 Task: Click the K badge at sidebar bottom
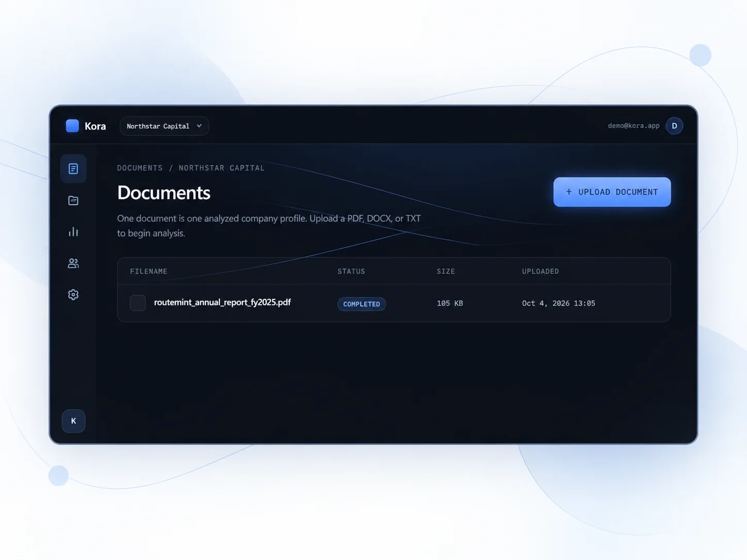click(x=73, y=421)
